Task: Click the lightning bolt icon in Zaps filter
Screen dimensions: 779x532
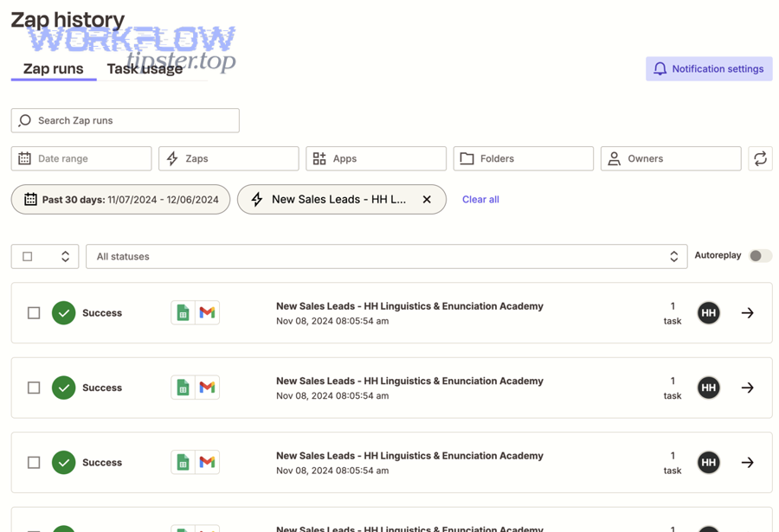Action: (172, 158)
